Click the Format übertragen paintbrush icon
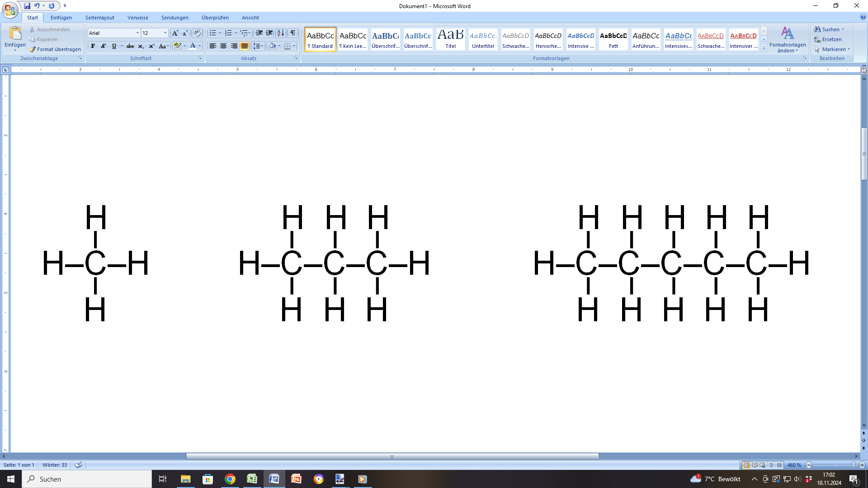 click(x=32, y=49)
